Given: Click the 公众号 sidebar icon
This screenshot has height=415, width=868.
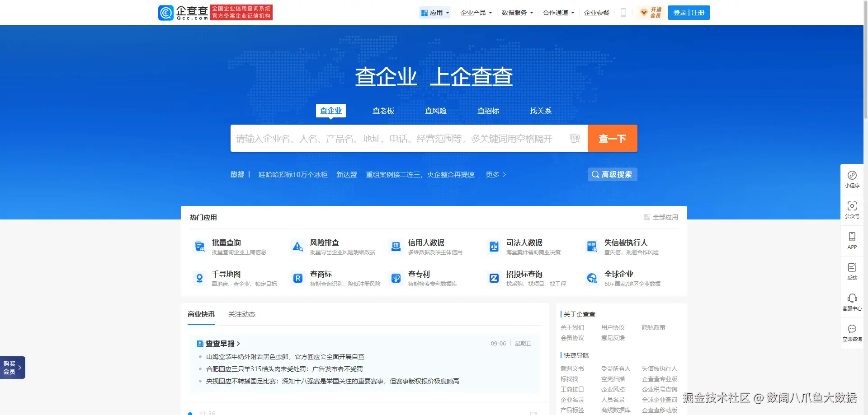Looking at the screenshot, I should (852, 206).
